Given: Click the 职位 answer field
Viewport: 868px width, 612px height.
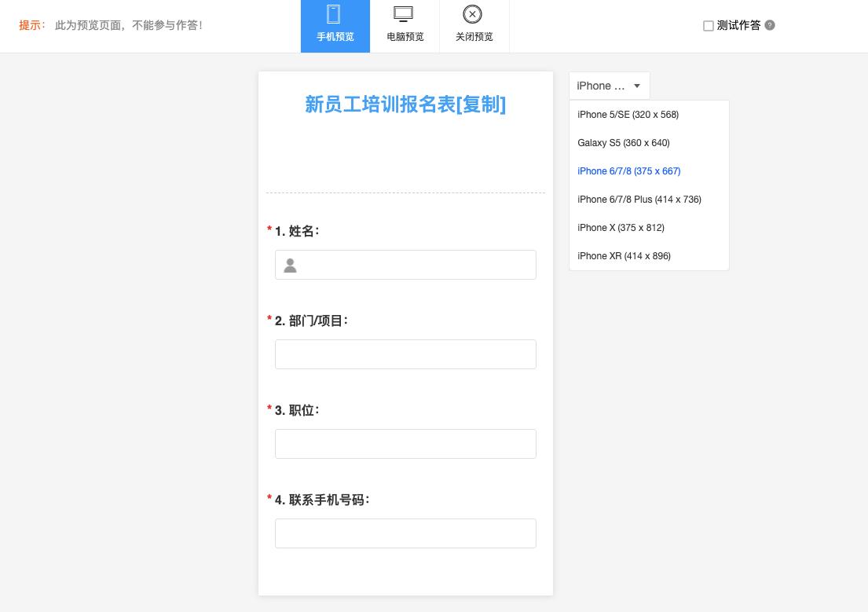Looking at the screenshot, I should 405,444.
